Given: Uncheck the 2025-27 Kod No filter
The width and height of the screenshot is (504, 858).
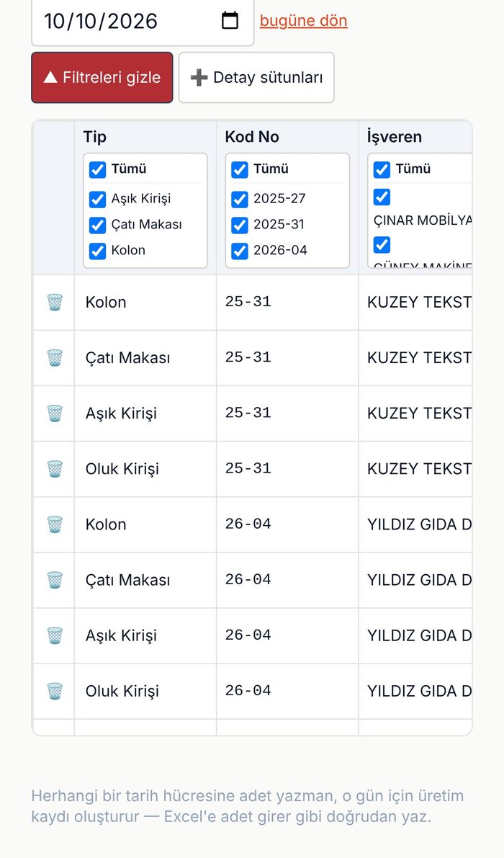Looking at the screenshot, I should point(240,199).
